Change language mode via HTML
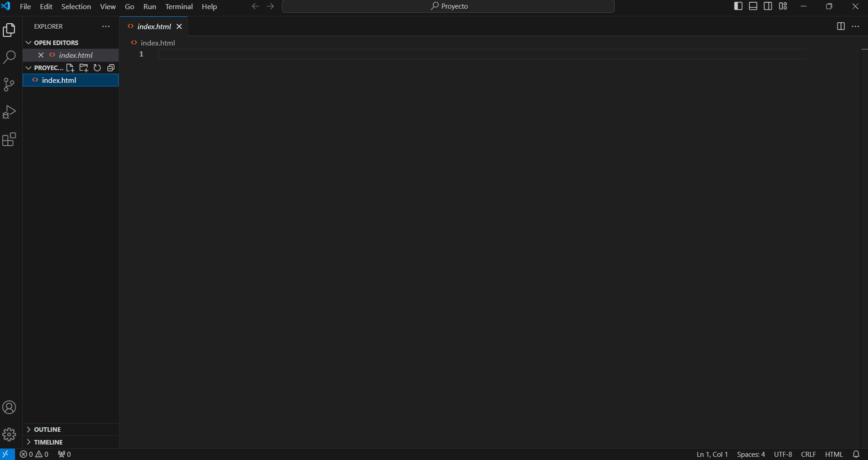This screenshot has width=868, height=460. [x=834, y=454]
